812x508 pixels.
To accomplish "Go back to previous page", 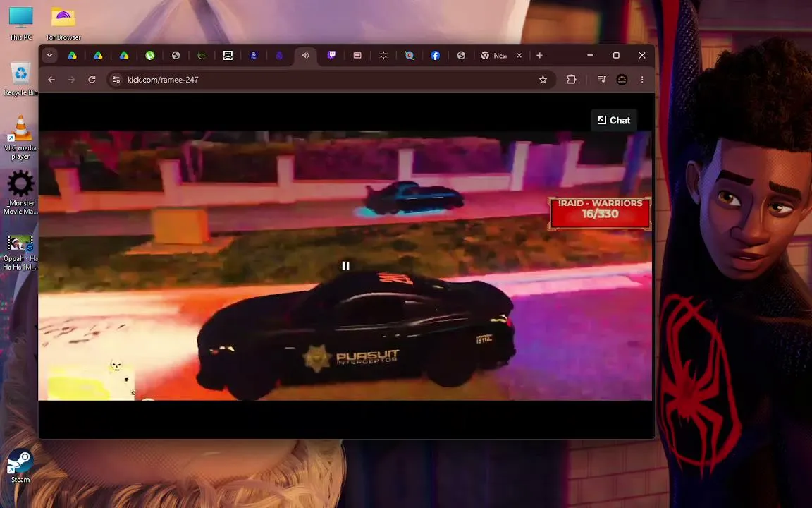I will pyautogui.click(x=51, y=80).
